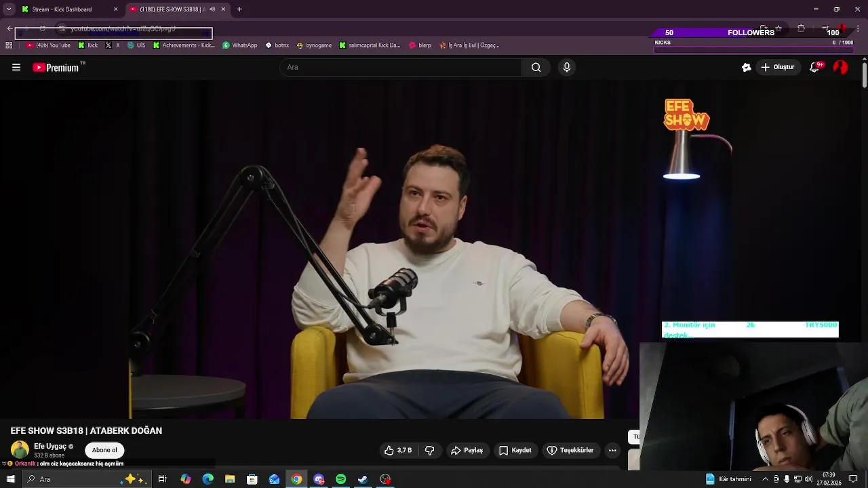
Task: Open the 'Kick' bookmark
Action: [x=87, y=45]
